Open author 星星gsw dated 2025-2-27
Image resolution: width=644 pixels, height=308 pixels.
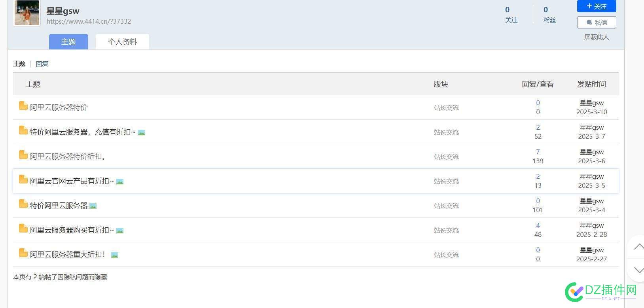[592, 250]
